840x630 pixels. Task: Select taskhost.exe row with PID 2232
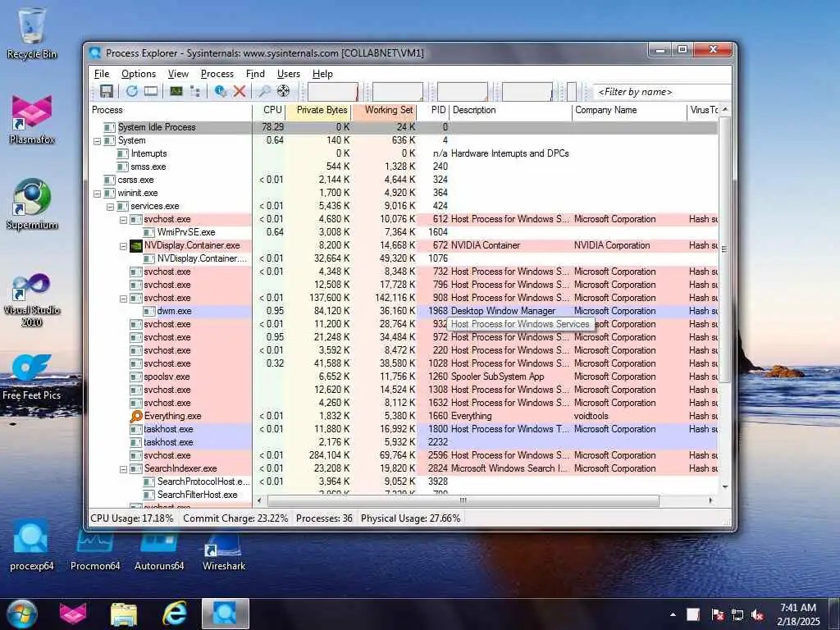click(403, 442)
